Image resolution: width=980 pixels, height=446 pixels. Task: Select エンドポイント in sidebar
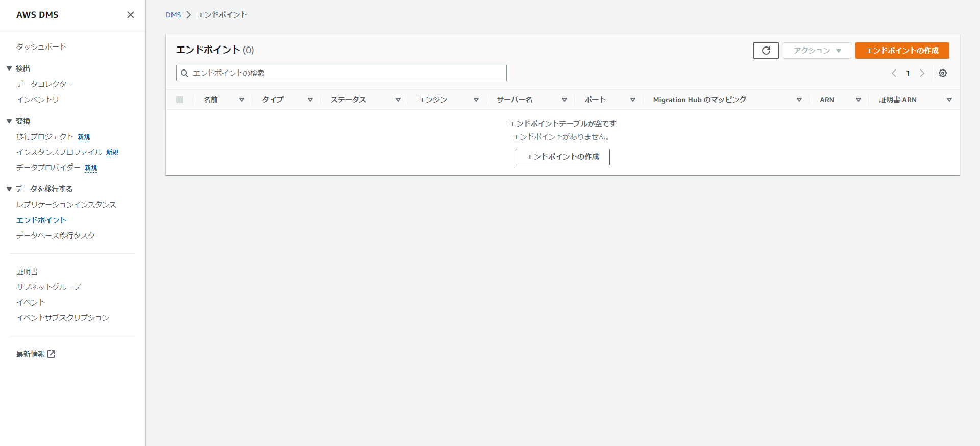(x=41, y=220)
